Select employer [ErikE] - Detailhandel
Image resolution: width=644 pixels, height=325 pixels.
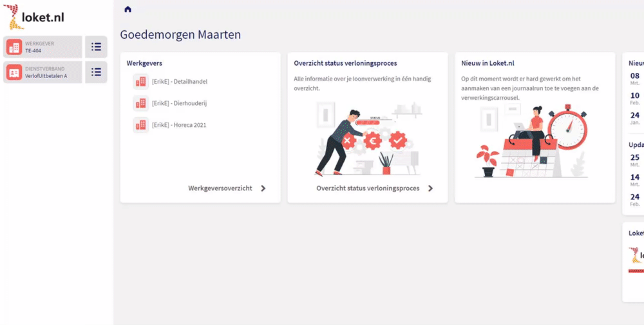coord(180,82)
